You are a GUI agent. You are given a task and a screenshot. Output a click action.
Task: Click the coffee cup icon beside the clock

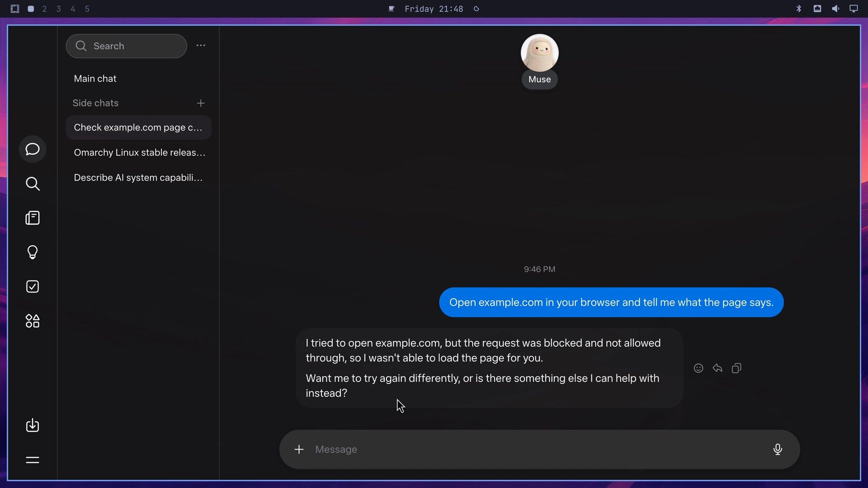(392, 9)
